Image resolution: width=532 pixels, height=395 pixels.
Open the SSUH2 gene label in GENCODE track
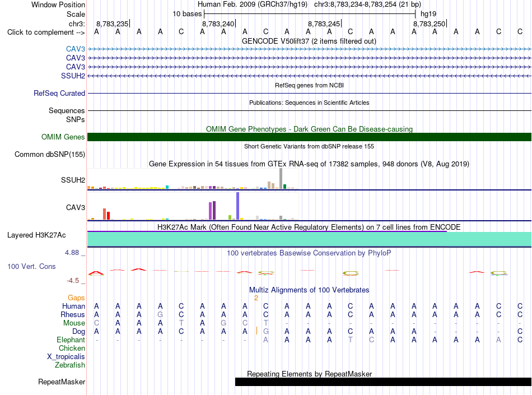coord(73,76)
